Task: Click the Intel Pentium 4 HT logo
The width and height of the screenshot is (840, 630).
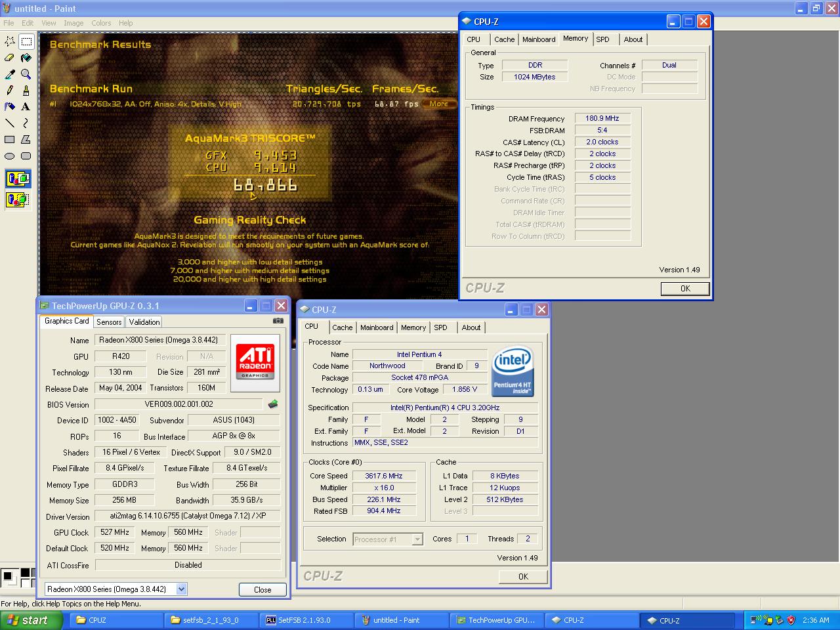Action: click(513, 371)
